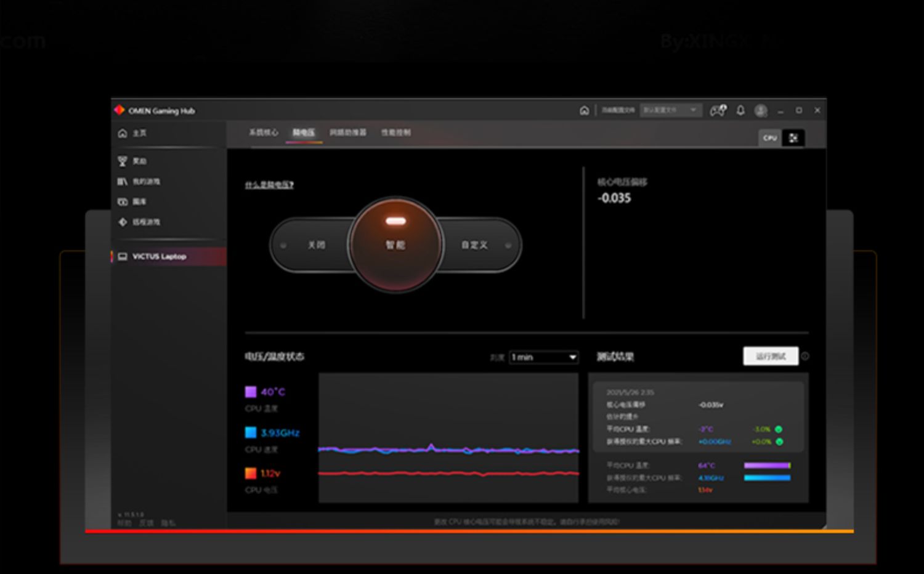The width and height of the screenshot is (924, 574).
Task: Open the 1 min time scale dropdown
Action: coord(543,357)
